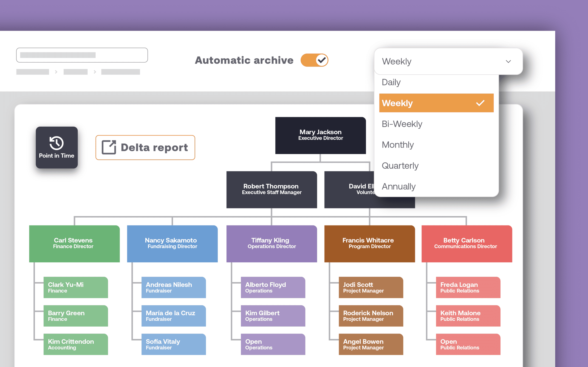Screen dimensions: 588x367
Task: Choose the Bi-Weekly frequency option
Action: (x=402, y=124)
